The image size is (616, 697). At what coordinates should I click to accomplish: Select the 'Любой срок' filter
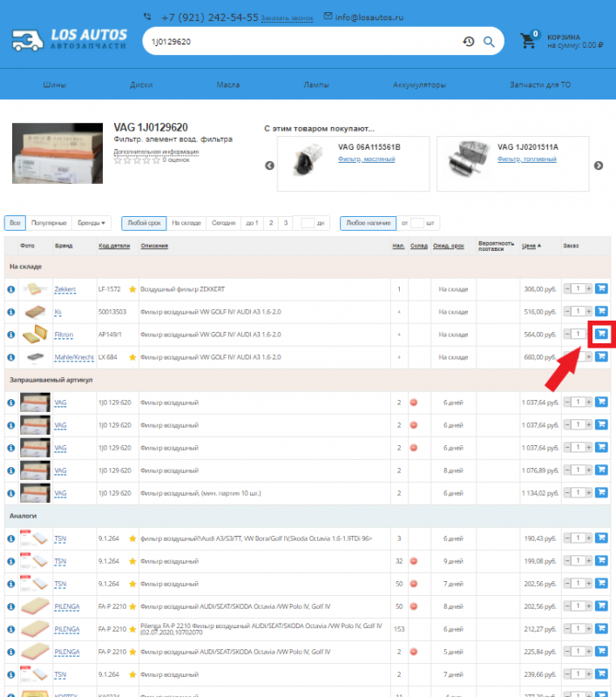(x=144, y=223)
